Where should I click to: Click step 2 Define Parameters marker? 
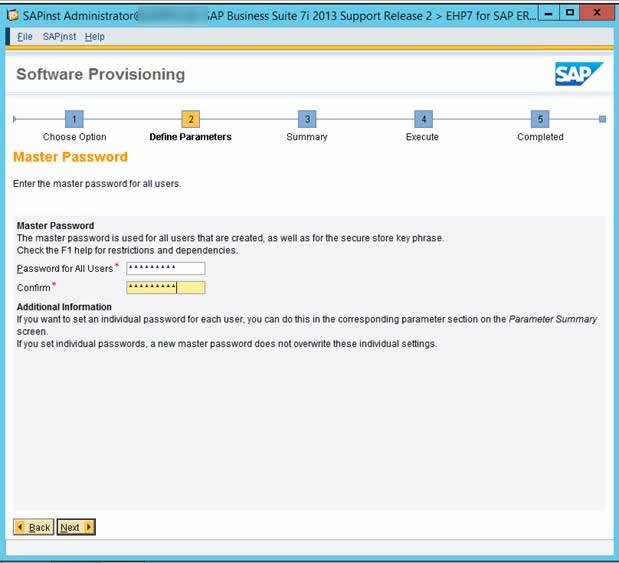tap(190, 119)
